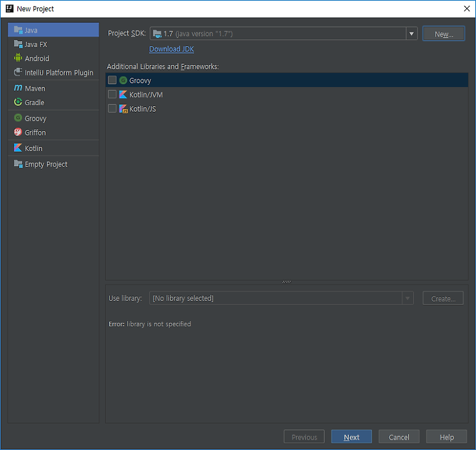The width and height of the screenshot is (476, 450).
Task: Select Griffon project type
Action: point(54,132)
